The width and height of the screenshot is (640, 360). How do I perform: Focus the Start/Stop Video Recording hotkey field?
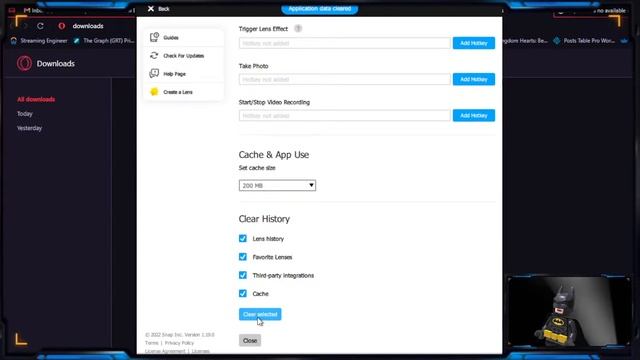click(x=345, y=116)
